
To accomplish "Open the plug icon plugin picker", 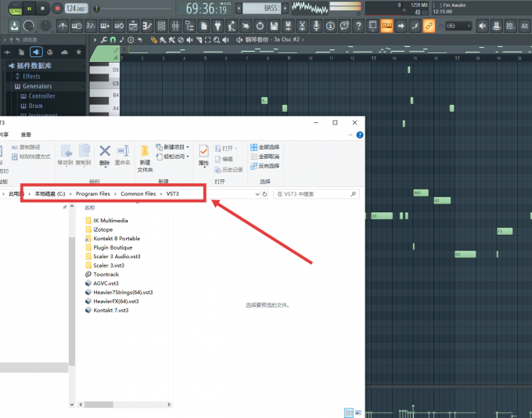I will [217, 26].
